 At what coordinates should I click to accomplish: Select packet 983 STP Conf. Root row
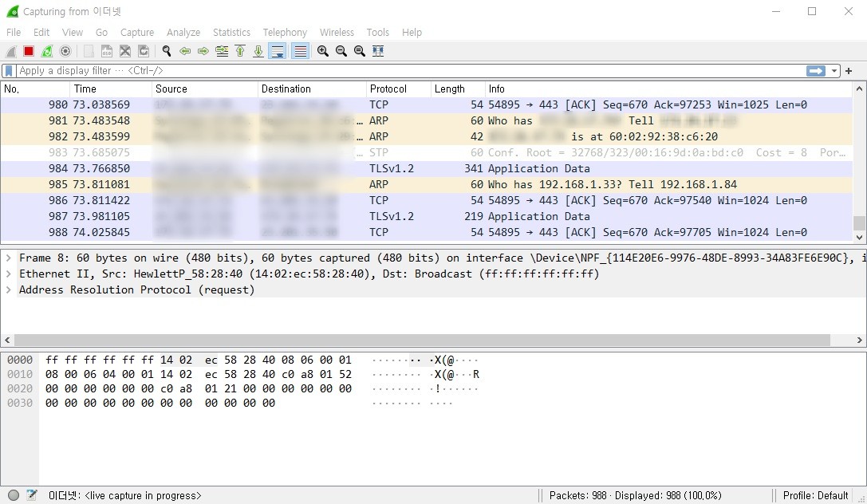pyautogui.click(x=426, y=152)
